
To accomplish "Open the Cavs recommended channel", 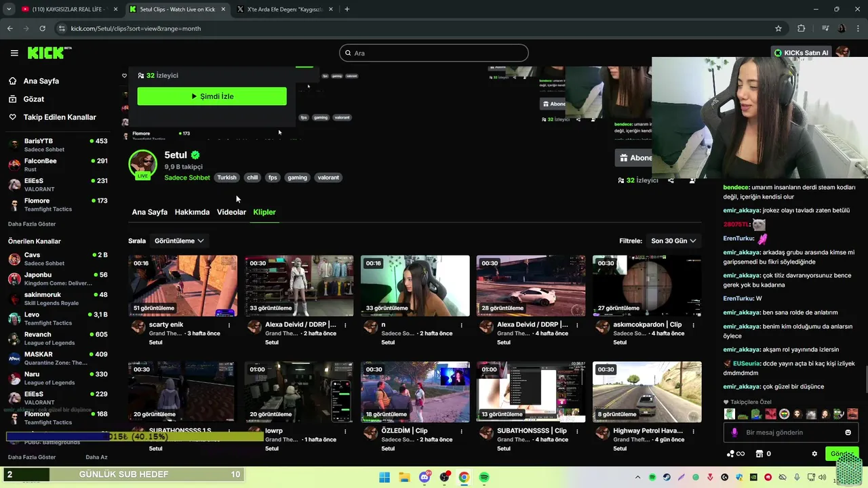I will coord(58,259).
